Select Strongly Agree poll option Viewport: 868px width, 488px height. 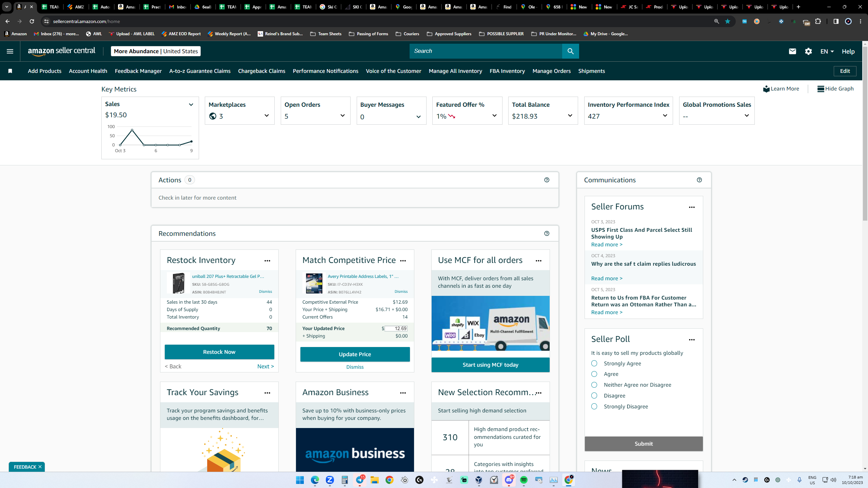tap(594, 363)
